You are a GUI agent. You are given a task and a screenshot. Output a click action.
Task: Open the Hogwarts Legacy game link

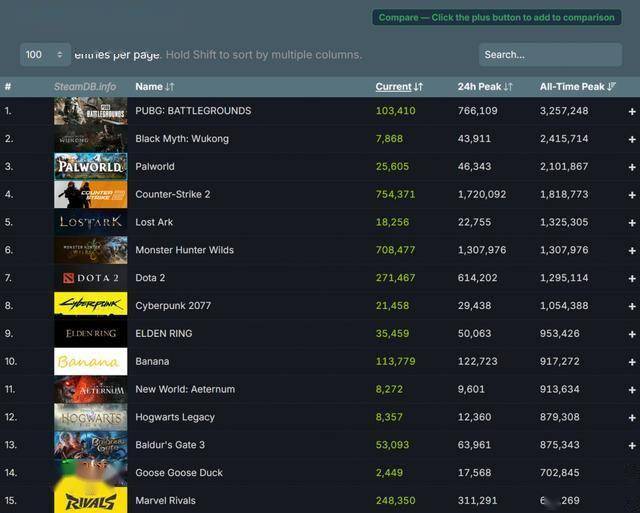tap(175, 417)
